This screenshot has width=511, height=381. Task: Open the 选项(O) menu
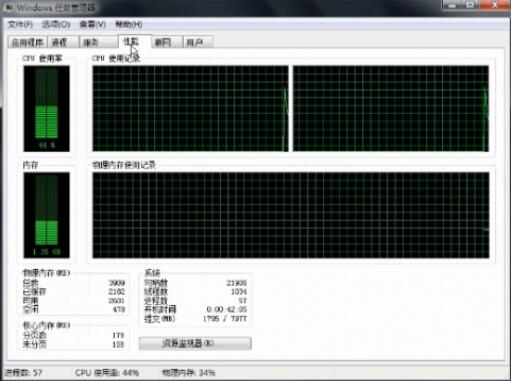point(56,24)
